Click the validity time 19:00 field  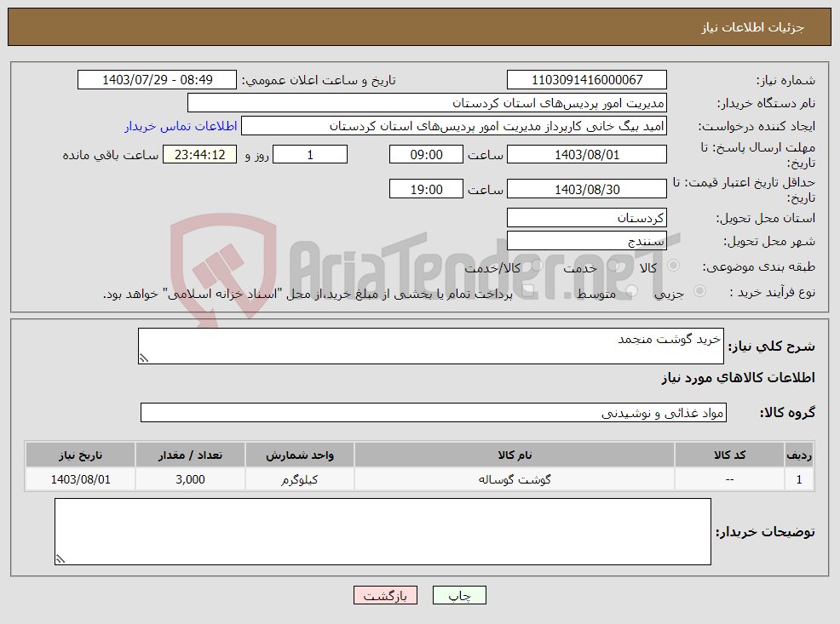(x=426, y=189)
